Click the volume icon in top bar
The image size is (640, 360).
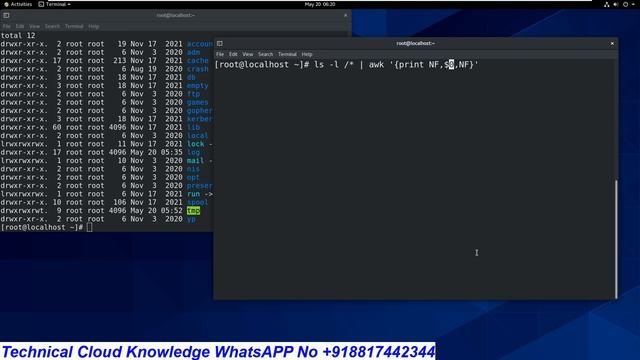click(x=616, y=4)
